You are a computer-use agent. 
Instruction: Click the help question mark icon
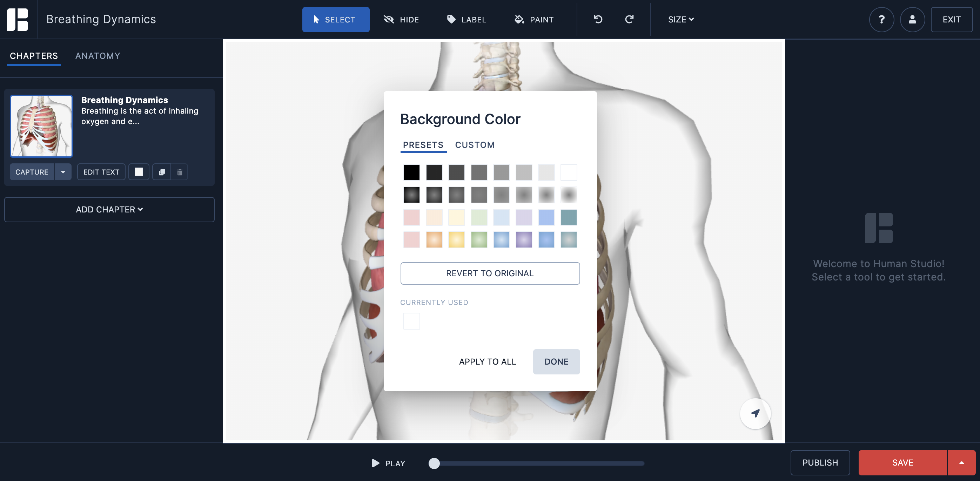882,19
